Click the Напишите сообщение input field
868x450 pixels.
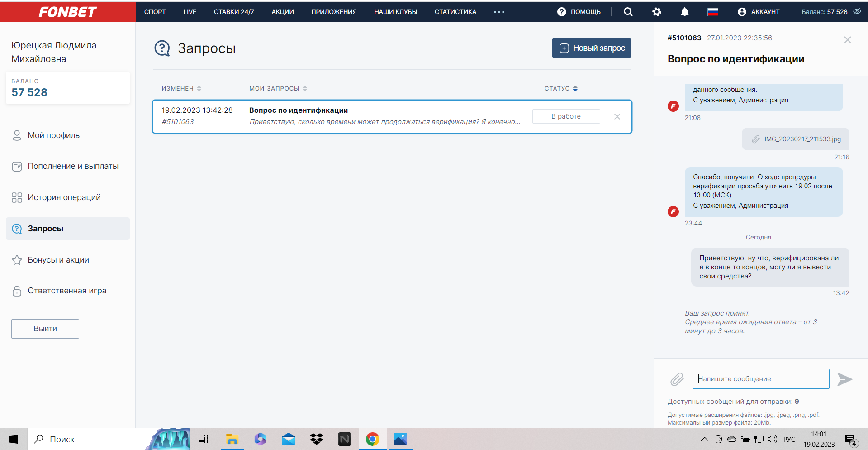point(760,379)
